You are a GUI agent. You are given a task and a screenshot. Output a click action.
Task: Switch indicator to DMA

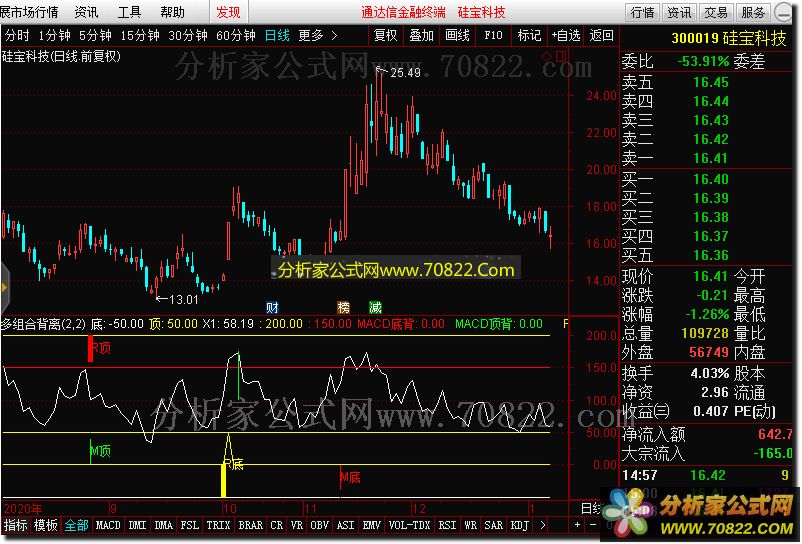164,525
